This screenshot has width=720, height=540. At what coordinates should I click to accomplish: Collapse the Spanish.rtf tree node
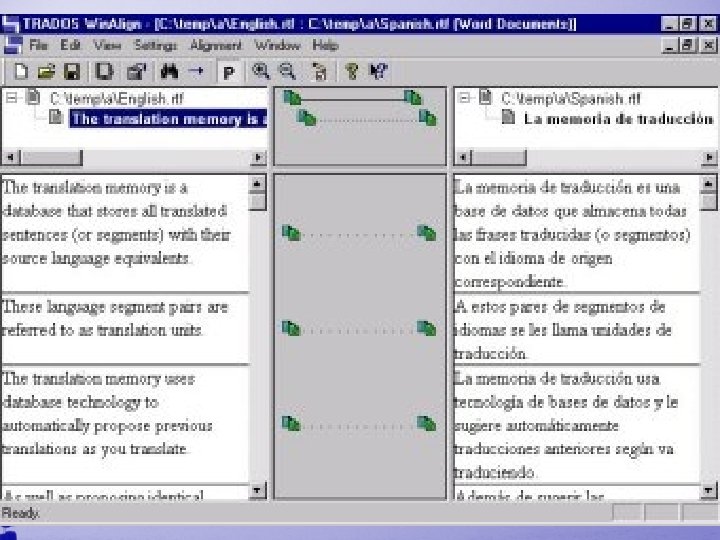pos(464,97)
